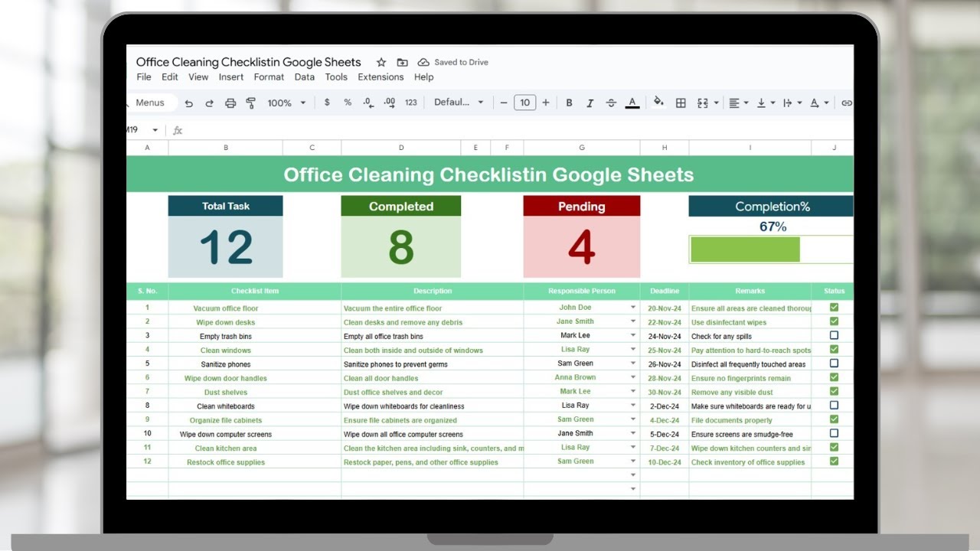Viewport: 980px width, 551px height.
Task: Open Mark Lee dropdown in Empty trash bins row
Action: (633, 336)
